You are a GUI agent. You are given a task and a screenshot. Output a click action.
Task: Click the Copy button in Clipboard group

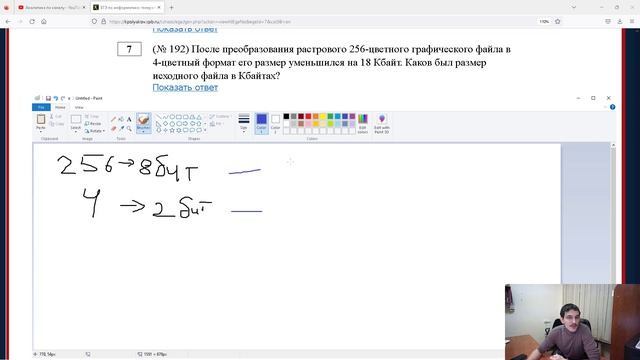point(57,124)
